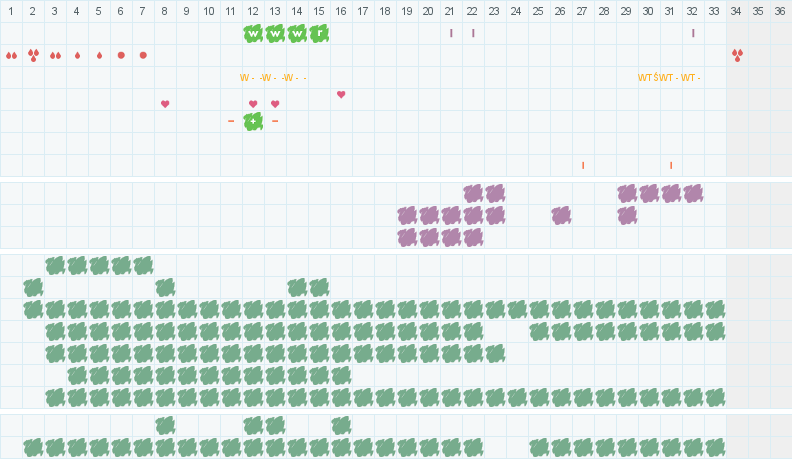Click the orange minus sign on day 11
792x459 pixels.
coord(231,121)
